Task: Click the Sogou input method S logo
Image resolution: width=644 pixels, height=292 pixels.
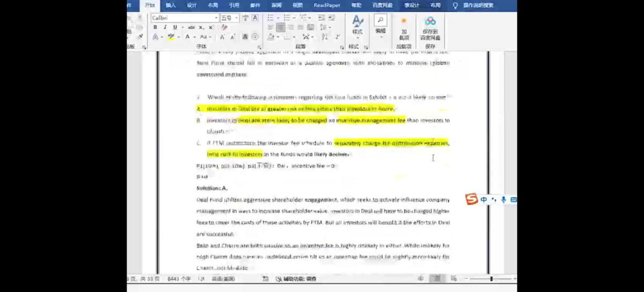Action: point(471,199)
